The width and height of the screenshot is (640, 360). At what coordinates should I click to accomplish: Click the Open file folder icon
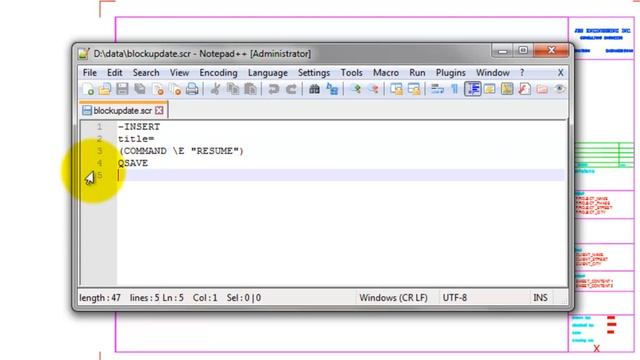[105, 89]
